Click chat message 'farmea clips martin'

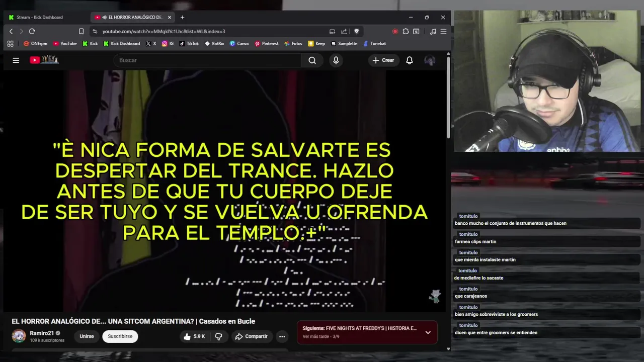click(475, 242)
